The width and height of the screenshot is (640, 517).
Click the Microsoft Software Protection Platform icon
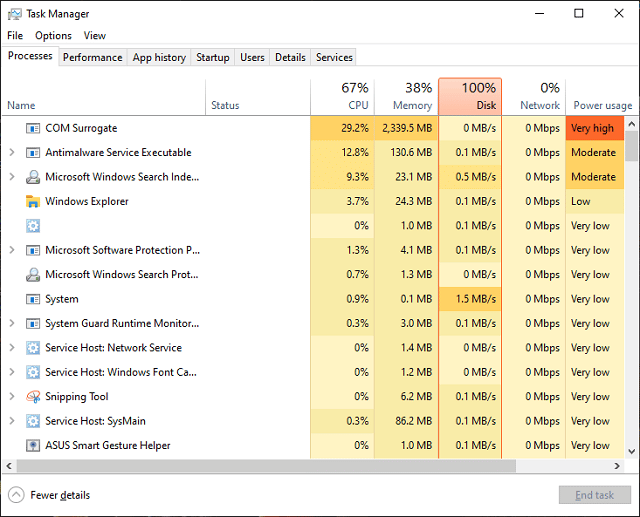point(33,250)
